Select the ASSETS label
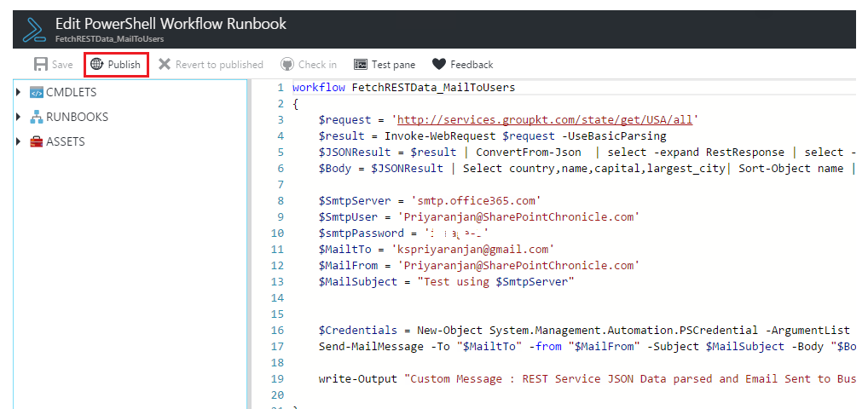 click(x=66, y=142)
